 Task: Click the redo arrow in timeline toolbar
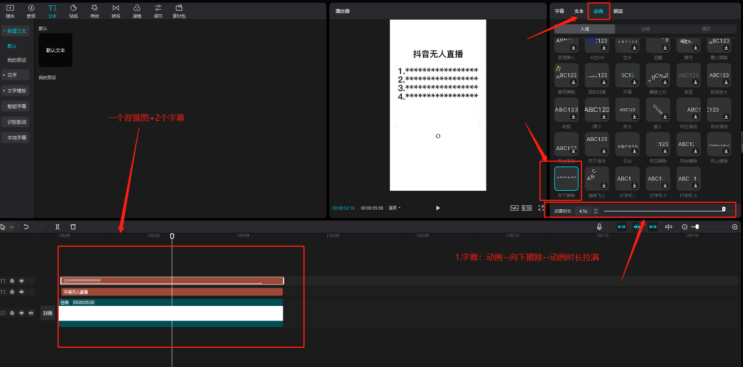[x=42, y=227]
